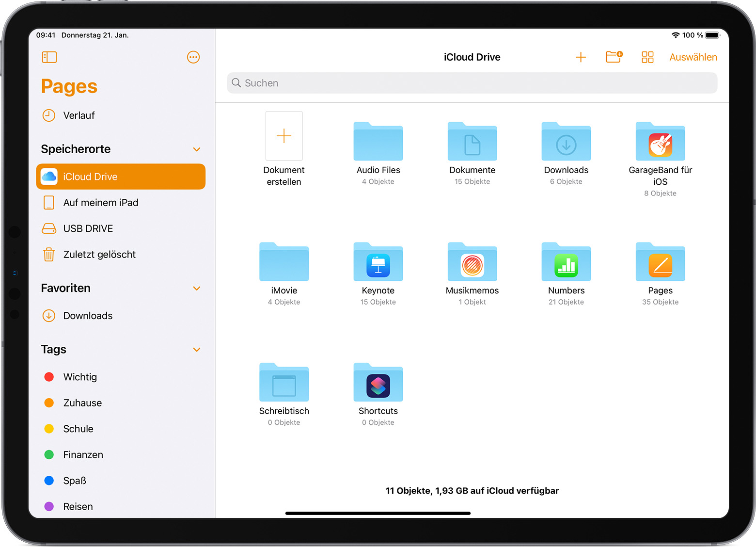Tap the Wi-Fi icon in status bar
Viewport: 756px width, 548px height.
[x=676, y=35]
